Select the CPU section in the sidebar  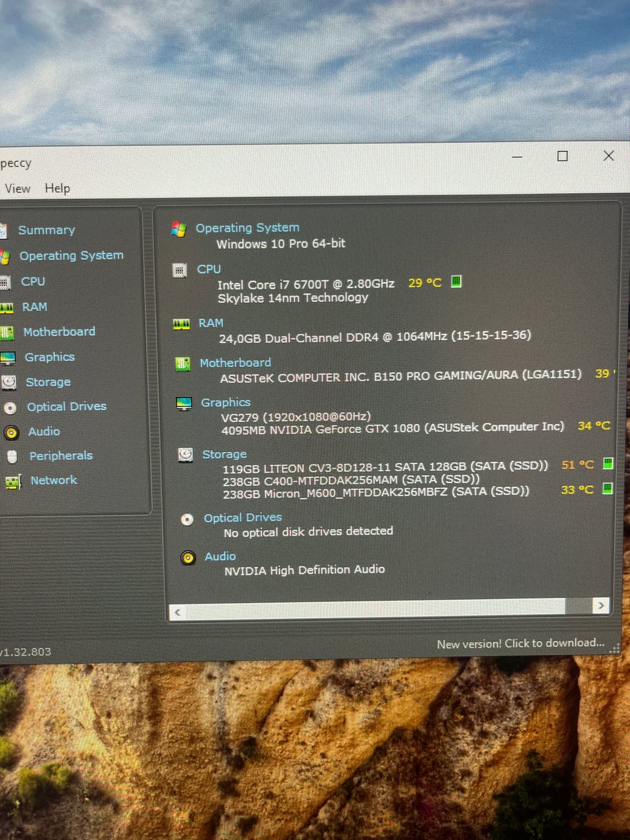[x=33, y=282]
